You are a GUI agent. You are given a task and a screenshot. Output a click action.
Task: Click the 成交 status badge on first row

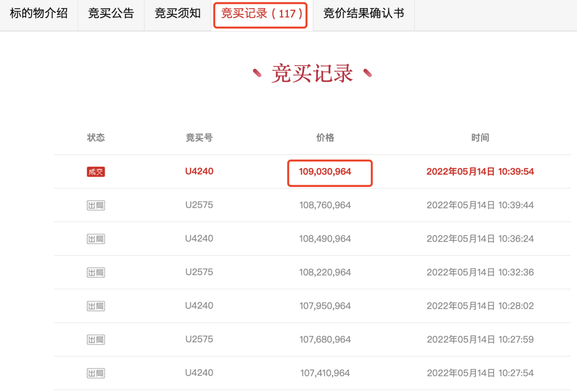96,171
